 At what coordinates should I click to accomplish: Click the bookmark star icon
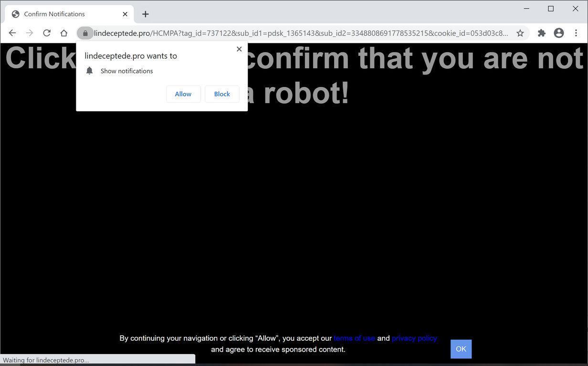click(x=520, y=33)
